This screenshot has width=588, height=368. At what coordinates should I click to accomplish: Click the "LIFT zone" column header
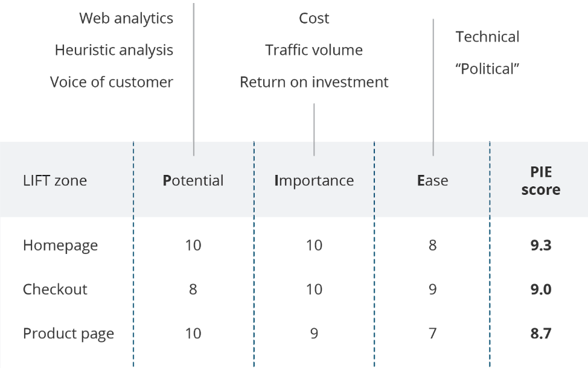[x=55, y=180]
